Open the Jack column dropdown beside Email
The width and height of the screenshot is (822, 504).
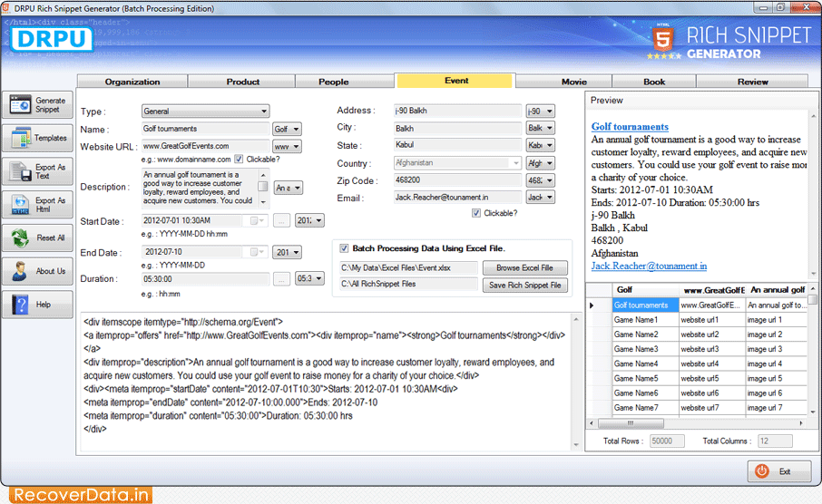click(541, 198)
